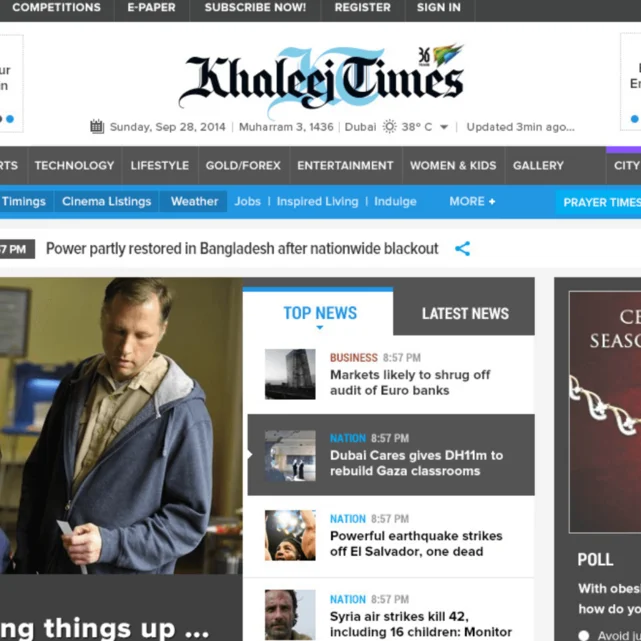
Task: Open thumbnail for El Salvador earthquake story
Action: (x=290, y=535)
